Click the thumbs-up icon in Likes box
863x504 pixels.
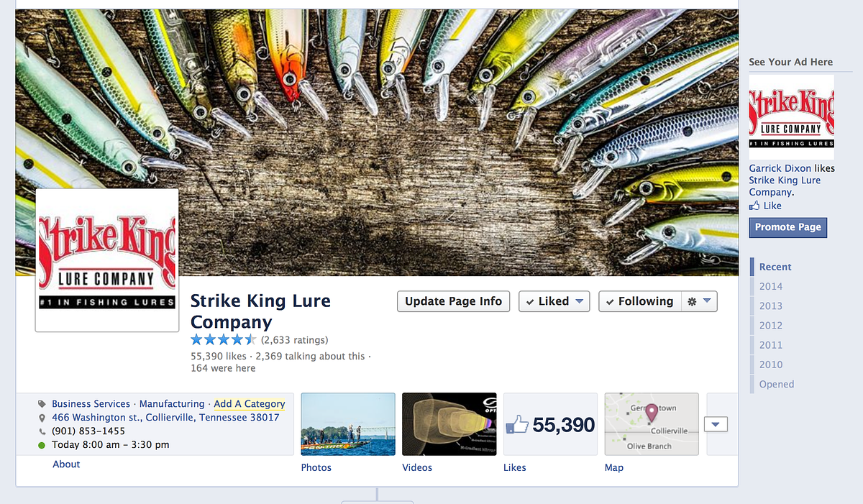pos(517,425)
